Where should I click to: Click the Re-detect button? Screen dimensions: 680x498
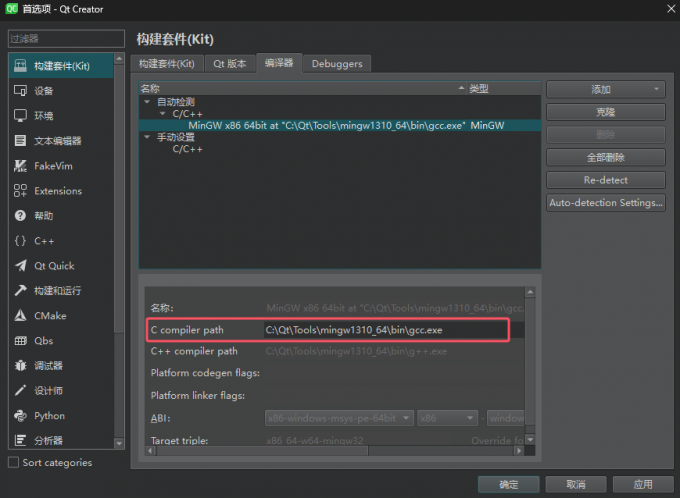tap(605, 180)
